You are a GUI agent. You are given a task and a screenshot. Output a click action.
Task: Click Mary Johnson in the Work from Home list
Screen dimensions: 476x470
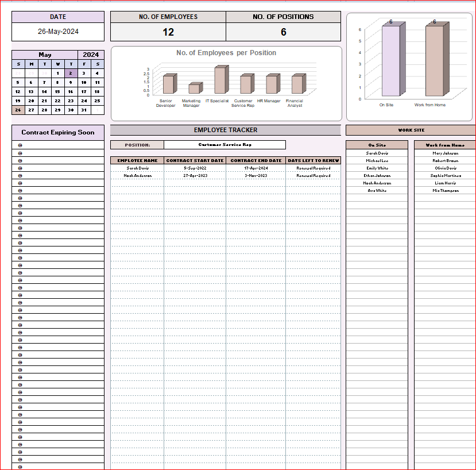point(445,153)
